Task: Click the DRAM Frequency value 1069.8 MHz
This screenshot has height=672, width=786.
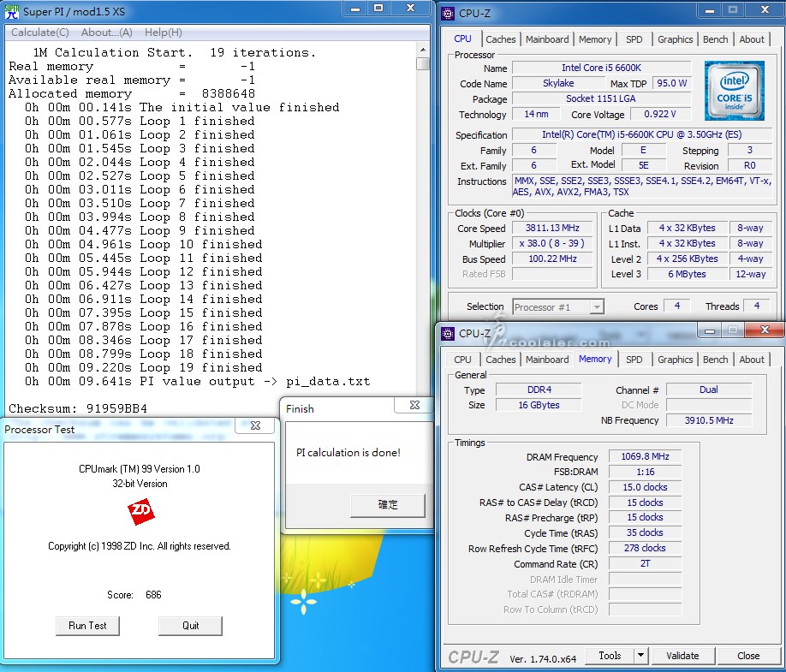Action: (x=645, y=456)
